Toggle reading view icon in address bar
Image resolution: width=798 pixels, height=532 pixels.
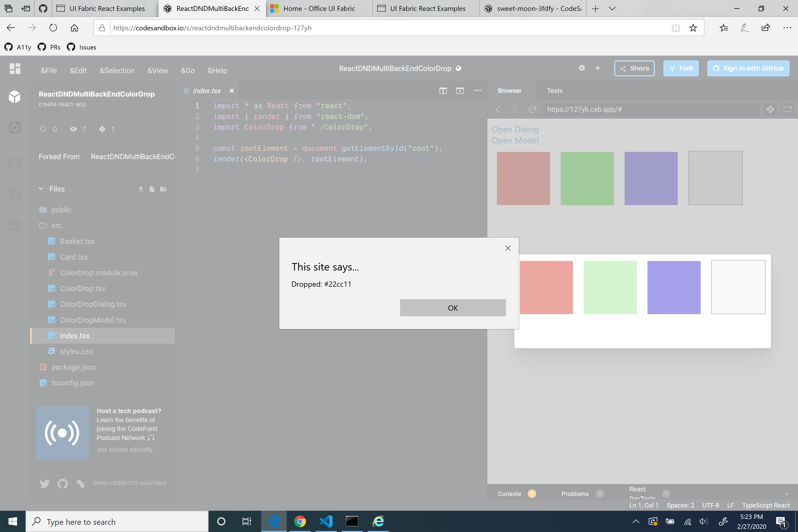[676, 28]
